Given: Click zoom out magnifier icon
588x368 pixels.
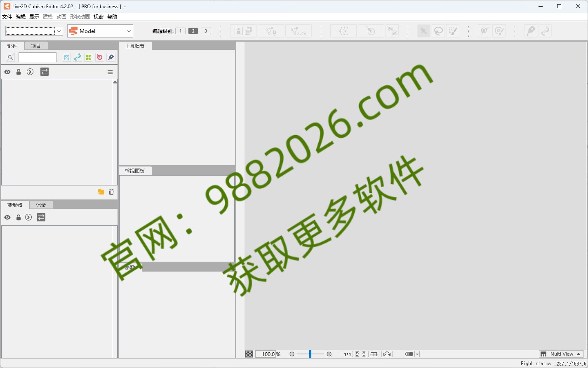Looking at the screenshot, I should click(x=292, y=354).
